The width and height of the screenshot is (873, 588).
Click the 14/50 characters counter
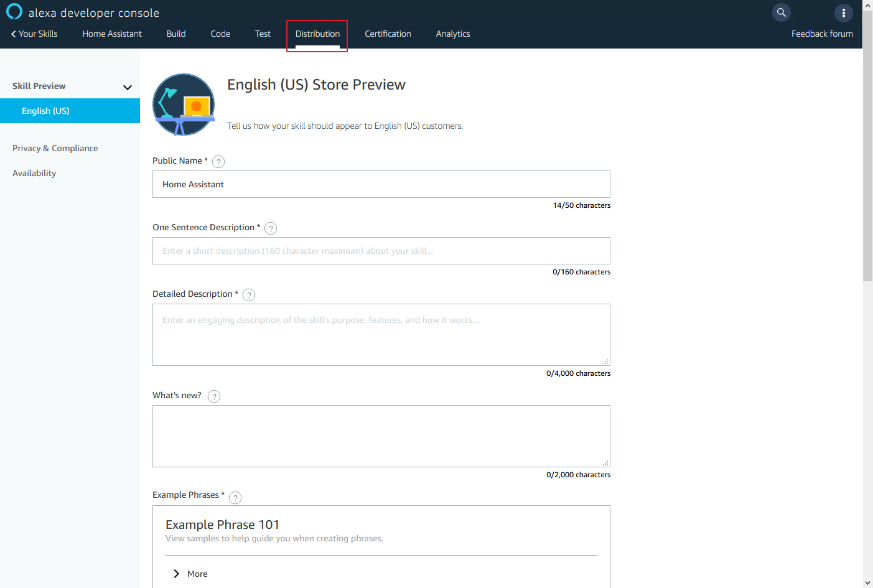click(582, 205)
